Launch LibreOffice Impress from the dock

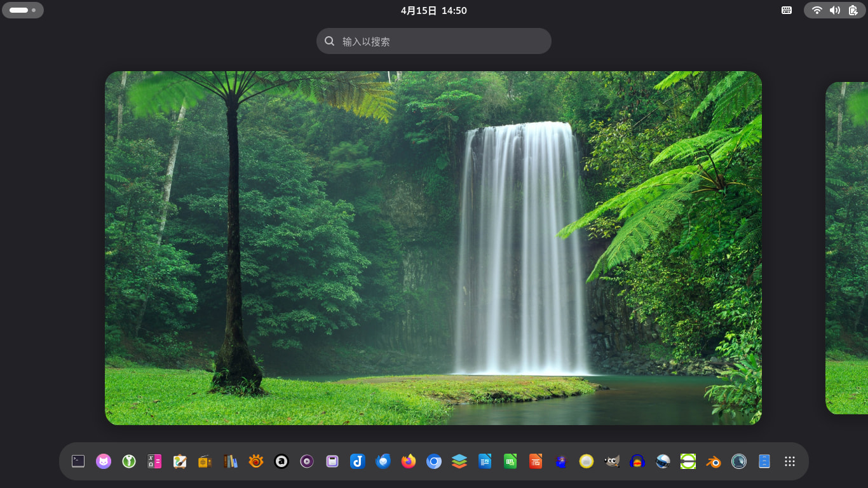(536, 461)
